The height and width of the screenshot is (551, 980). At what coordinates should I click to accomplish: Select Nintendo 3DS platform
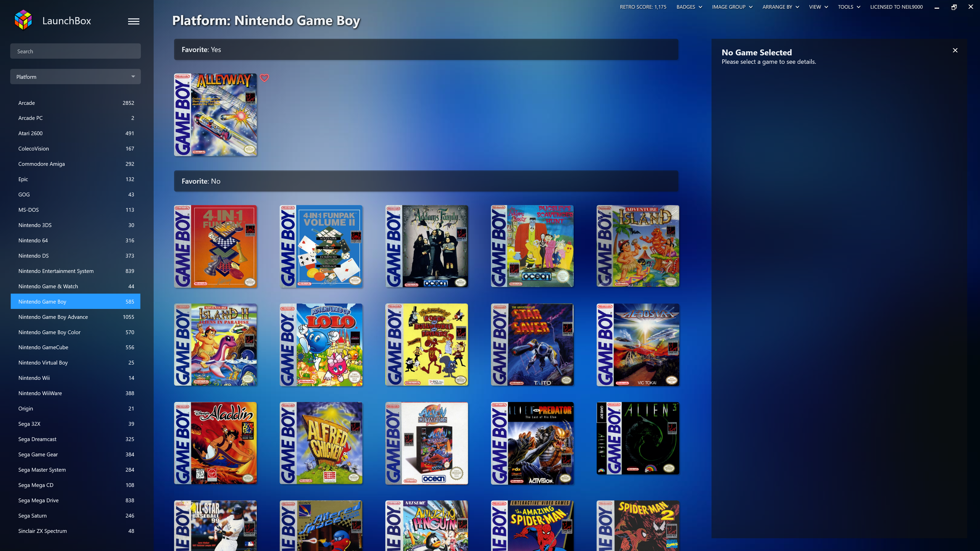pyautogui.click(x=75, y=225)
